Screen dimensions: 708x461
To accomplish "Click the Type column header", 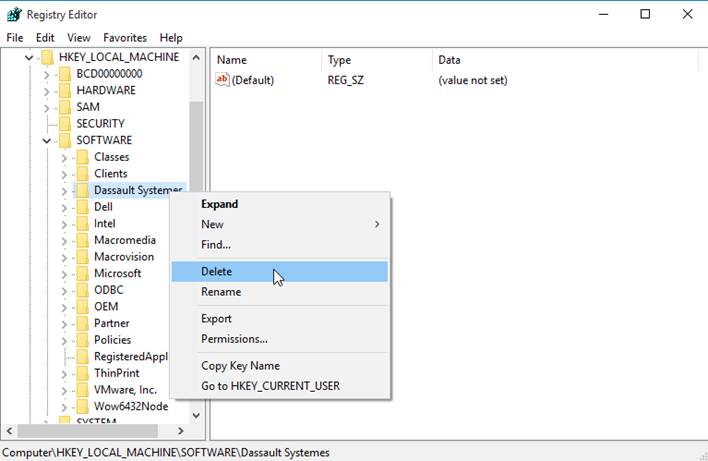I will [x=377, y=60].
